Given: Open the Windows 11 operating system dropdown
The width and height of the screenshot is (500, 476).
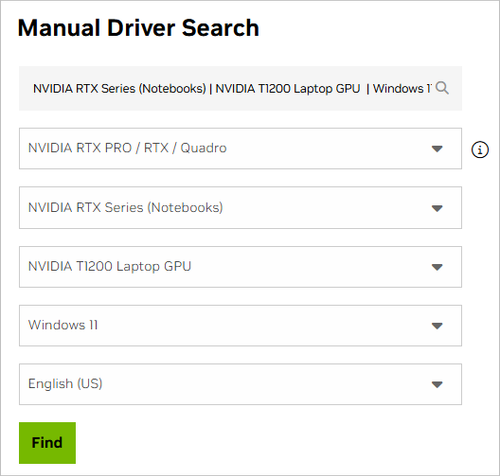Looking at the screenshot, I should (240, 325).
